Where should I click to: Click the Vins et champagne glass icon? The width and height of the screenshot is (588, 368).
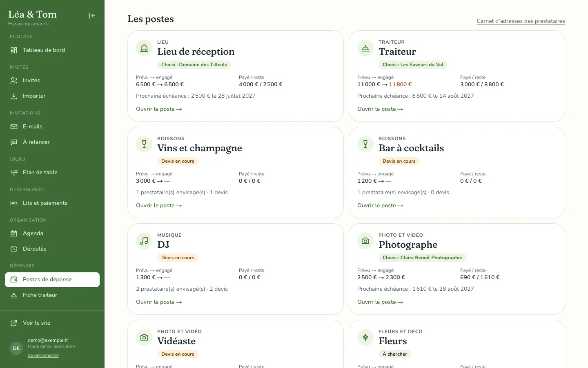(x=144, y=145)
